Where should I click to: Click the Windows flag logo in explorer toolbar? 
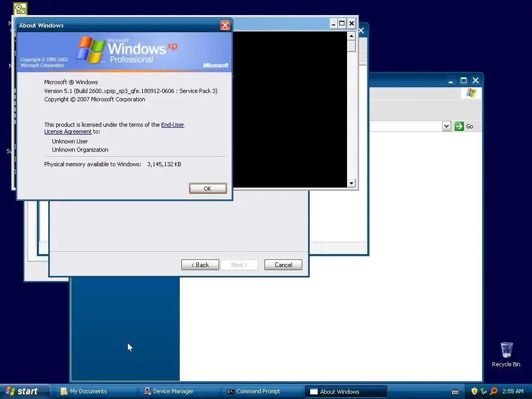(x=471, y=92)
